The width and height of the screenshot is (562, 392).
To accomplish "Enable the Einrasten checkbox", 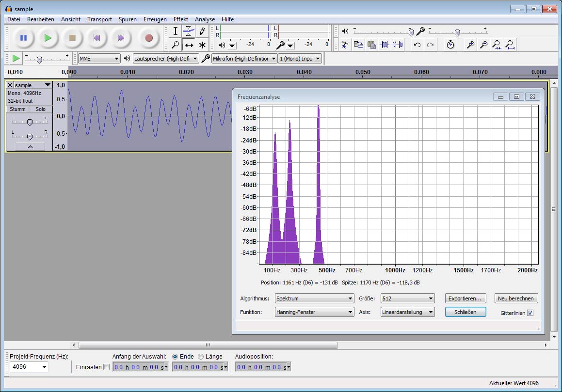I will pos(106,367).
